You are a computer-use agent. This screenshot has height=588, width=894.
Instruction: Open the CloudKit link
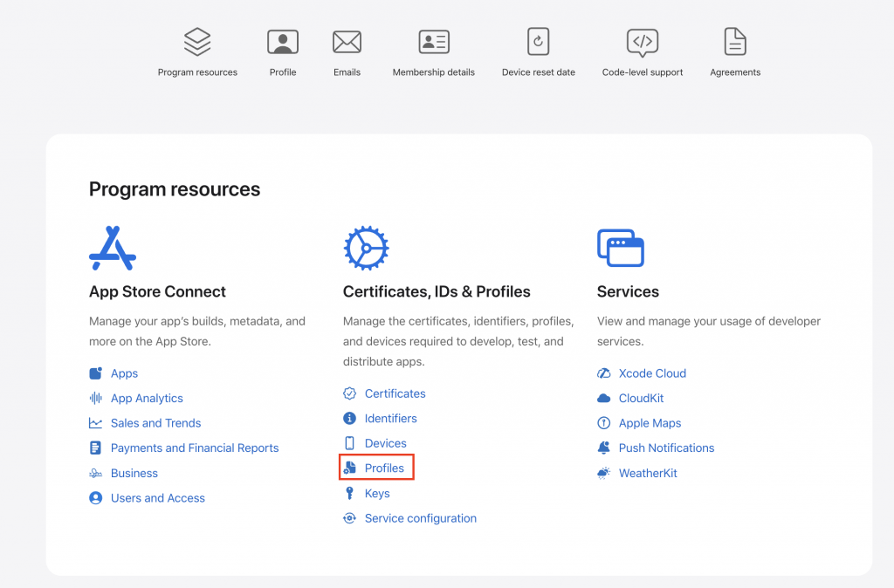point(641,399)
